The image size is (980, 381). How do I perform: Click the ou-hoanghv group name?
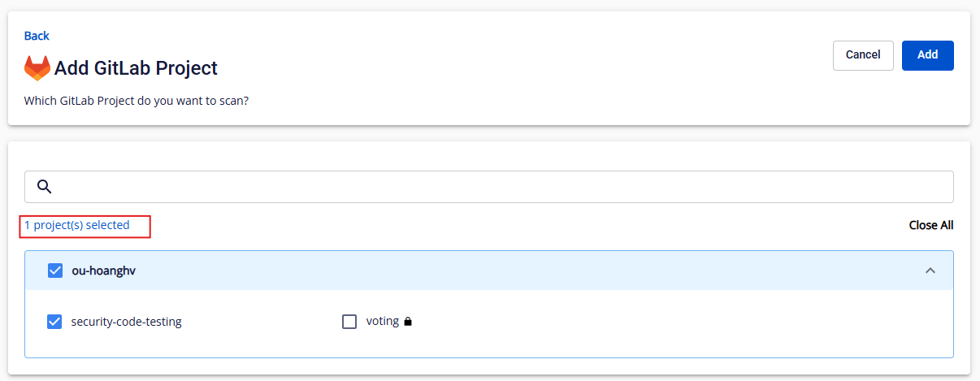click(104, 271)
